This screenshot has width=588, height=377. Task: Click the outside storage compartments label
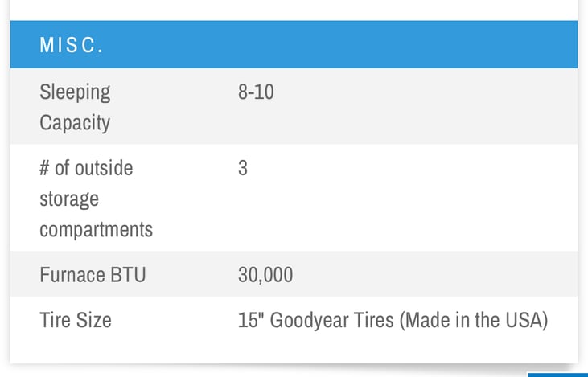[96, 199]
